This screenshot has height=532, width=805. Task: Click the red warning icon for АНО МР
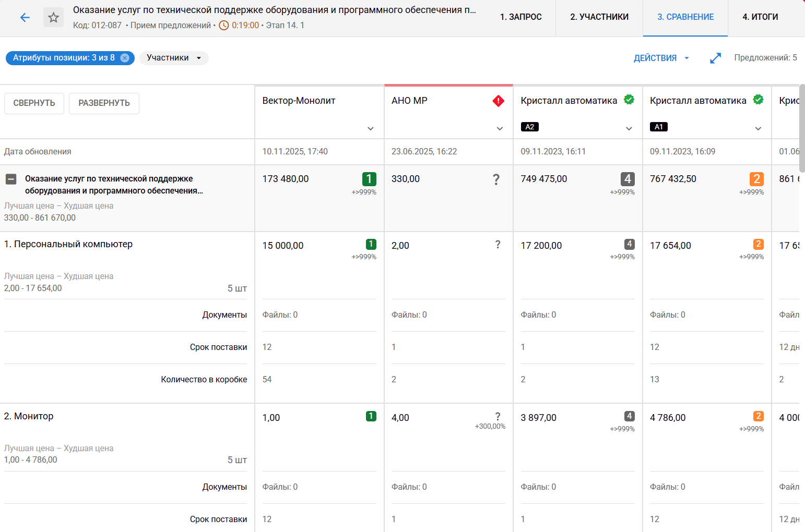(498, 101)
